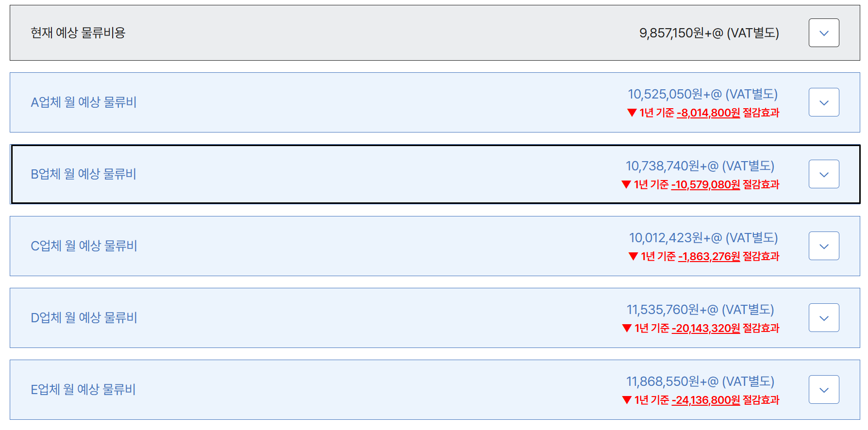Open the -10,579,080원 savings link
The width and height of the screenshot is (868, 430).
[705, 185]
